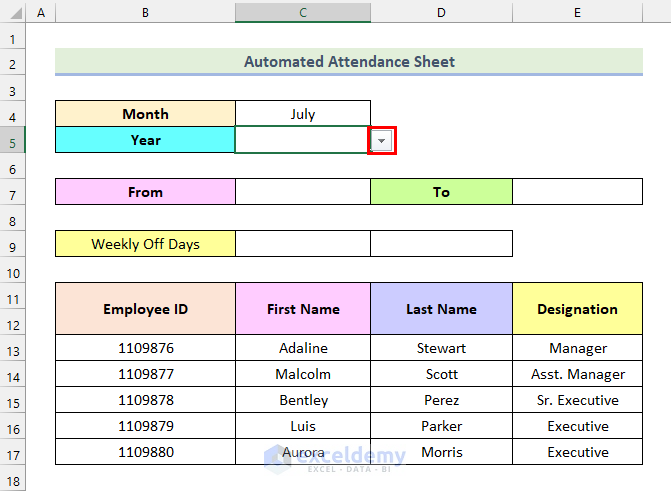Click the select-all corner triangle
The width and height of the screenshot is (671, 491).
click(15, 13)
